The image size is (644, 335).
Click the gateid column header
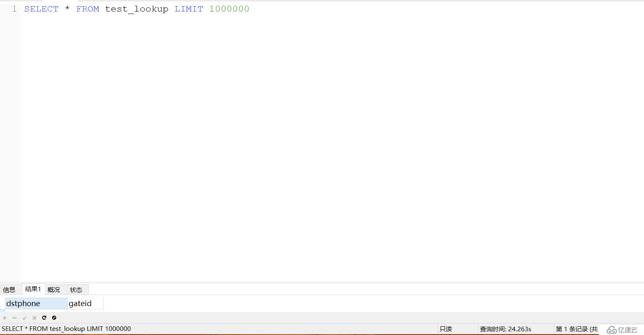point(86,303)
